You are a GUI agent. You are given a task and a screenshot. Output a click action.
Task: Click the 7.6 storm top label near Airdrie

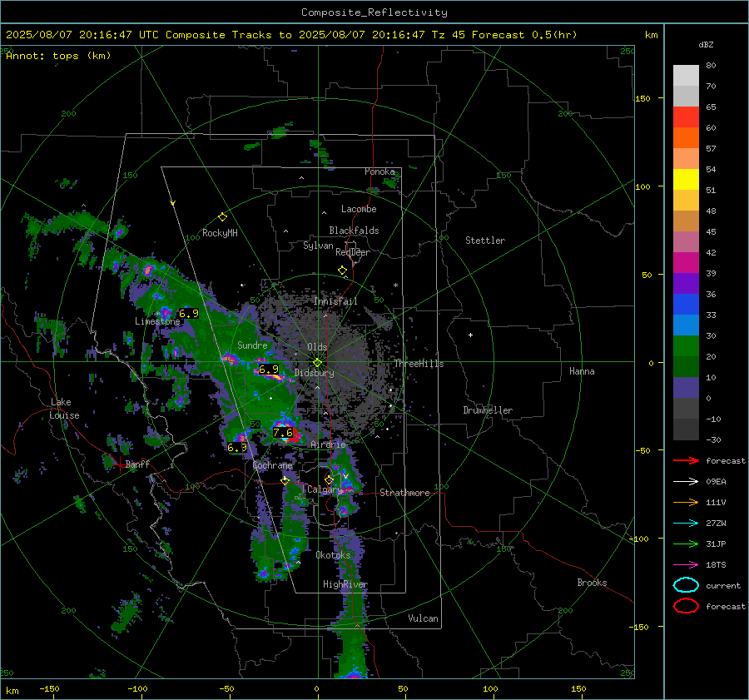(283, 433)
